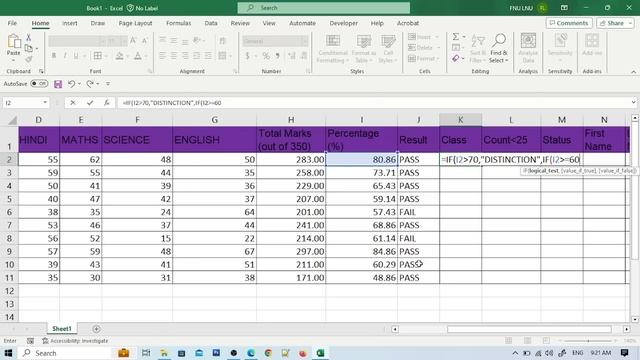Switch to the Page Layout tab
Screen dimensions: 640x360
tap(135, 23)
